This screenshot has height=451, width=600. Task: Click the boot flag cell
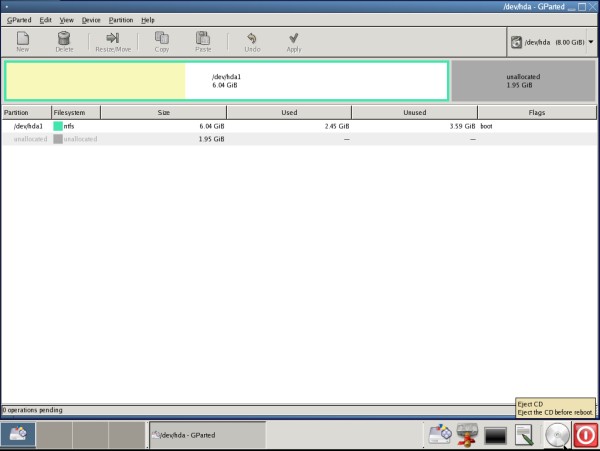486,126
